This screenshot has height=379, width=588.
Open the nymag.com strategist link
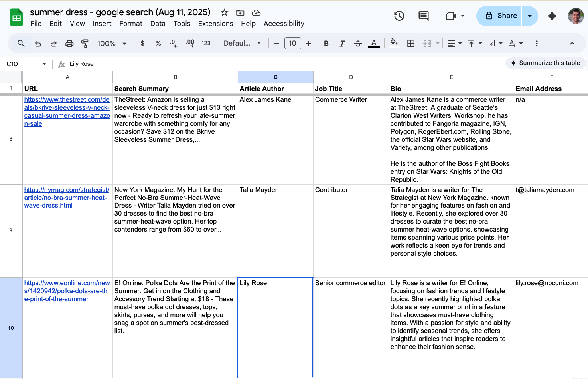point(66,198)
